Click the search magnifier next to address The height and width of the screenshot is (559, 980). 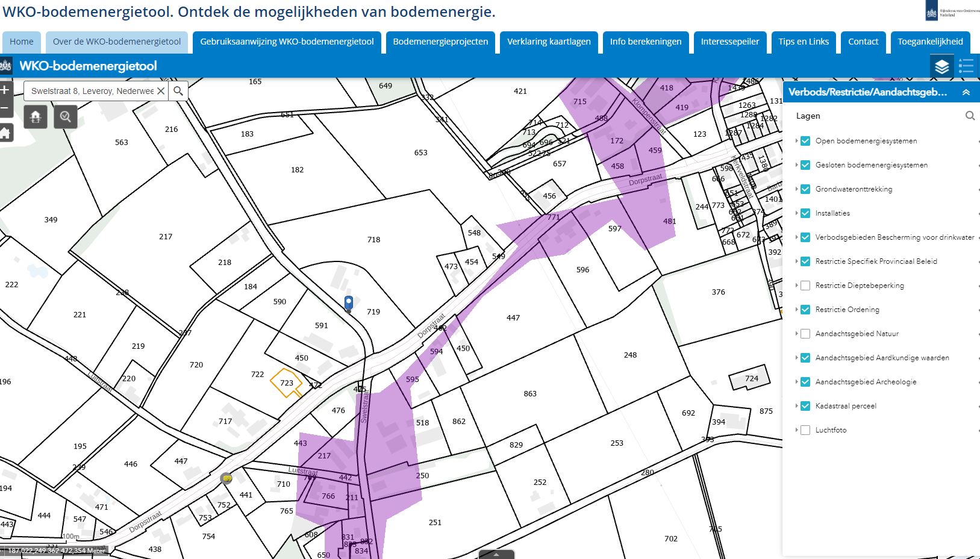click(178, 91)
